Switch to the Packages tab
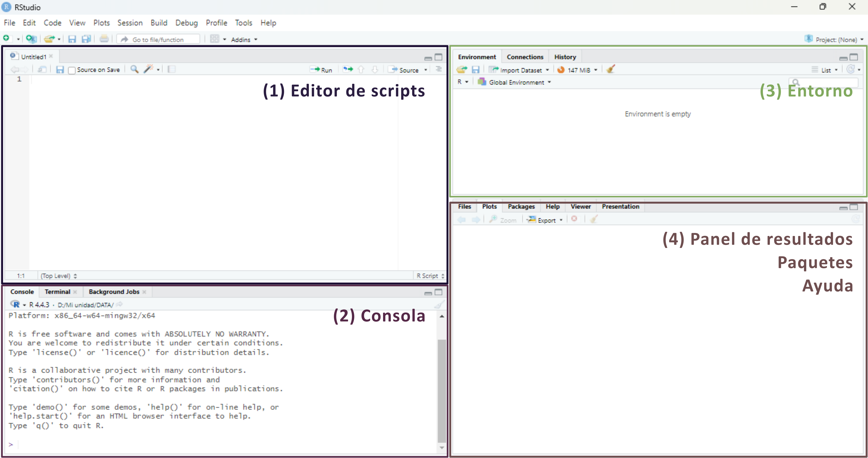This screenshot has height=458, width=868. tap(521, 206)
